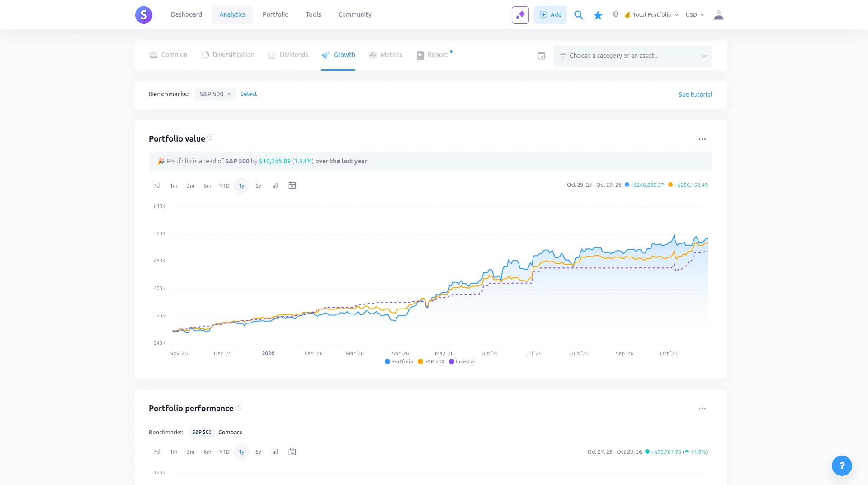Screen dimensions: 868x485
Task: Click the Add button
Action: [x=550, y=15]
